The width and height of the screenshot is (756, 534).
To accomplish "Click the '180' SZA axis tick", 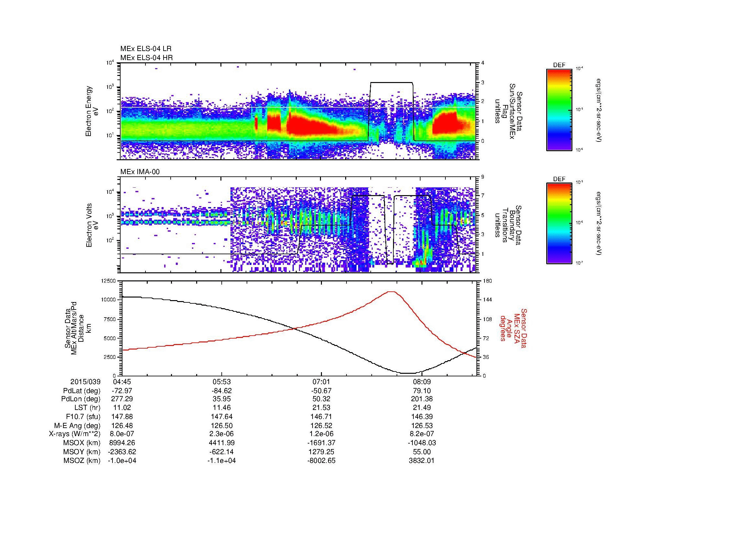I will click(x=487, y=281).
